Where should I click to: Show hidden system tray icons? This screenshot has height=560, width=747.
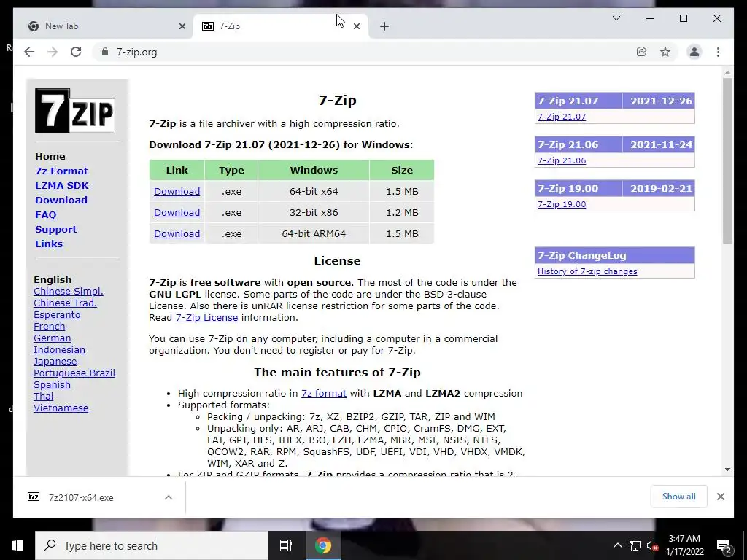(x=617, y=545)
